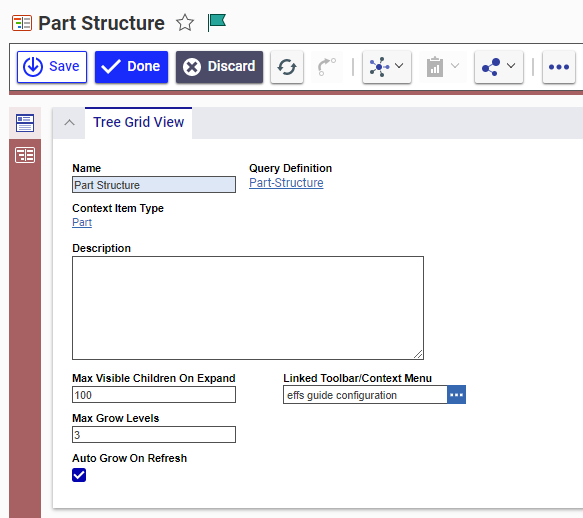Discard the current changes

coord(219,67)
